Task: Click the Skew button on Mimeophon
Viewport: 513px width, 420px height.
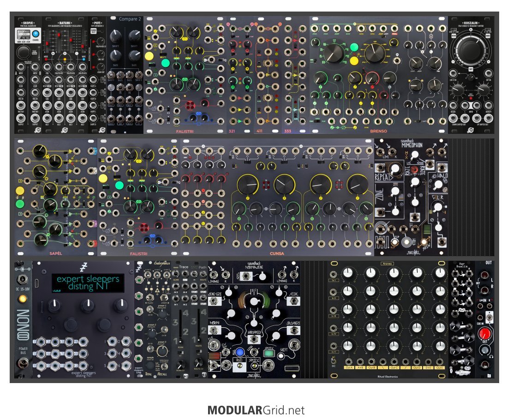Action: (424, 242)
